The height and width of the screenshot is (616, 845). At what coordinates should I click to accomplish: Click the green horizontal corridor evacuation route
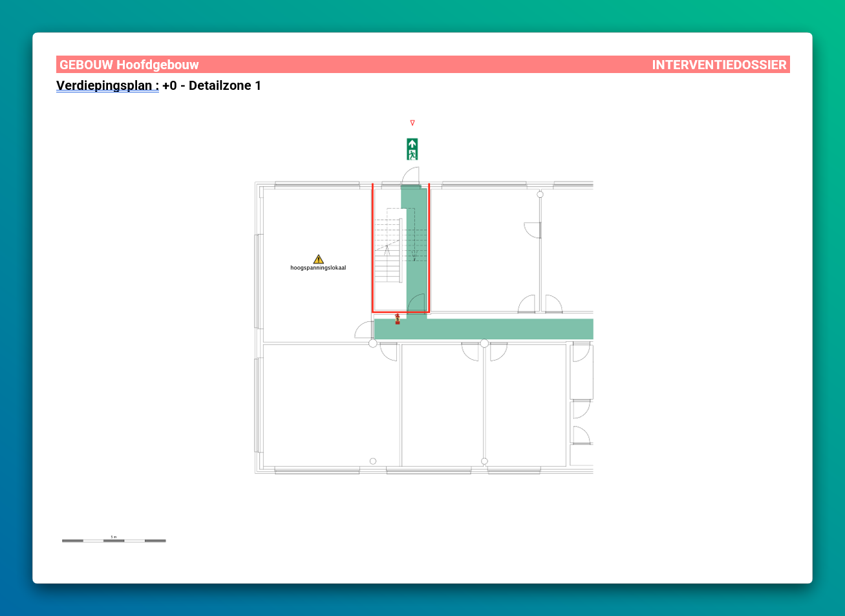coord(504,329)
